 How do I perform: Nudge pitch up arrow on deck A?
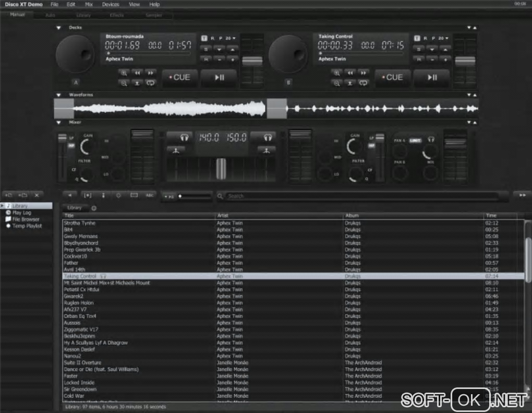[x=233, y=50]
